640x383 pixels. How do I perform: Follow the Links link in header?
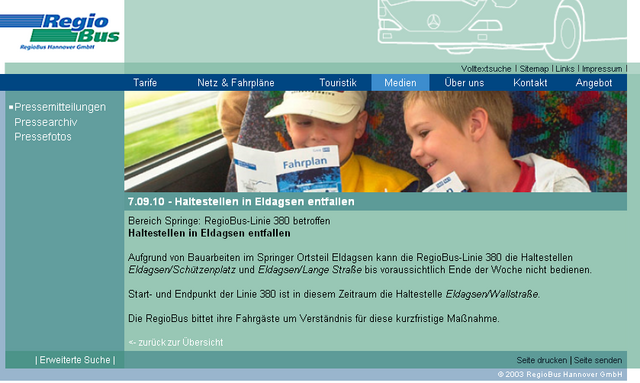point(564,69)
